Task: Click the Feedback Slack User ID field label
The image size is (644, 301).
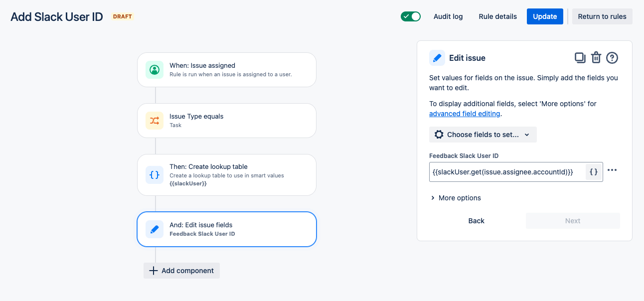Action: click(464, 155)
